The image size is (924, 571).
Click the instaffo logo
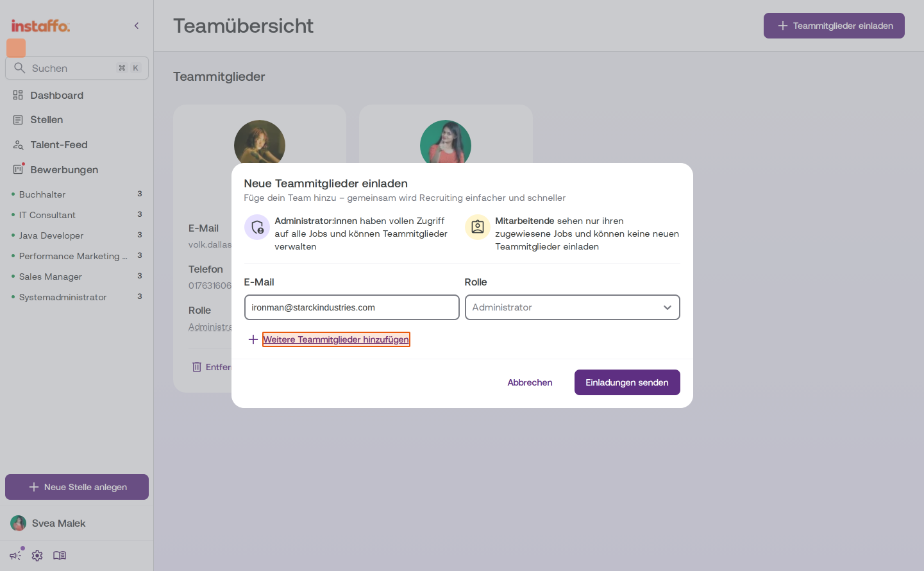[x=40, y=26]
